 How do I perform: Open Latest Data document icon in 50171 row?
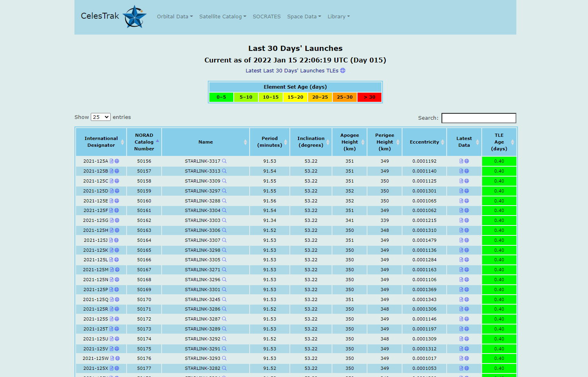click(461, 309)
